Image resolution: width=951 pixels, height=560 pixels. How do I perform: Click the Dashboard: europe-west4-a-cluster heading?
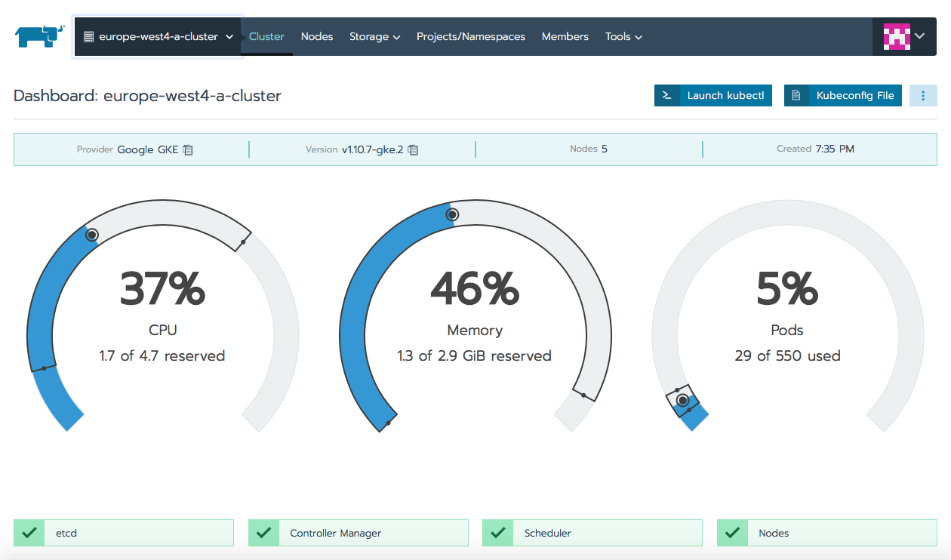point(148,96)
